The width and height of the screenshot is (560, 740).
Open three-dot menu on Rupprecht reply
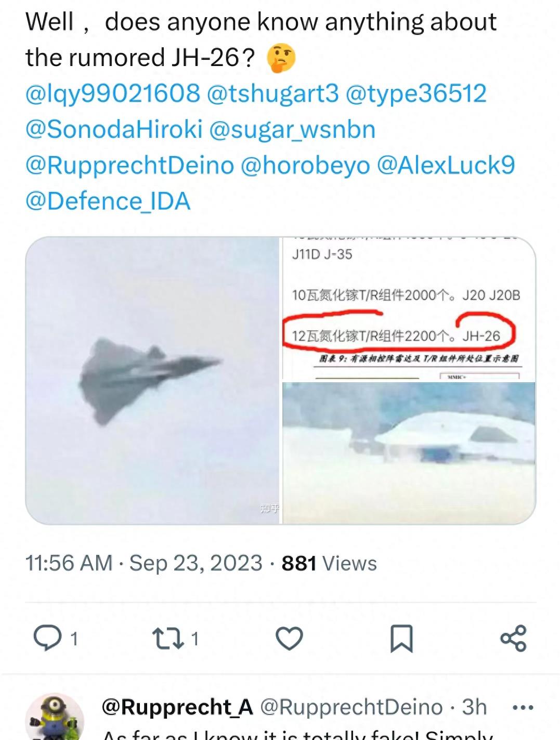click(x=523, y=707)
